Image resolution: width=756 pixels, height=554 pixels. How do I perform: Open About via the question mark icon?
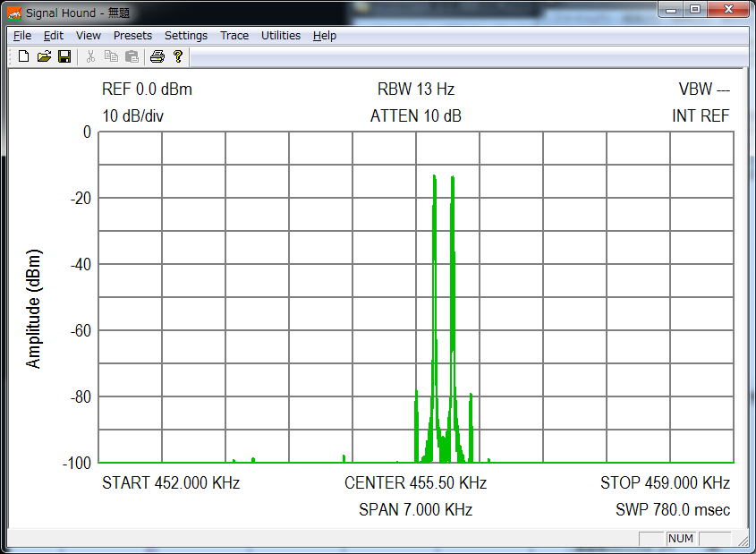[x=178, y=56]
